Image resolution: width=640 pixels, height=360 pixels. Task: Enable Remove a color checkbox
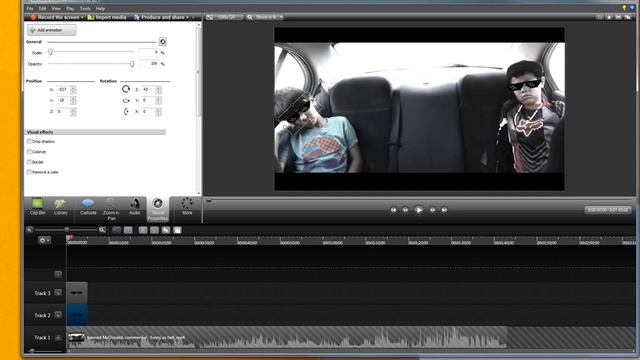click(x=29, y=172)
